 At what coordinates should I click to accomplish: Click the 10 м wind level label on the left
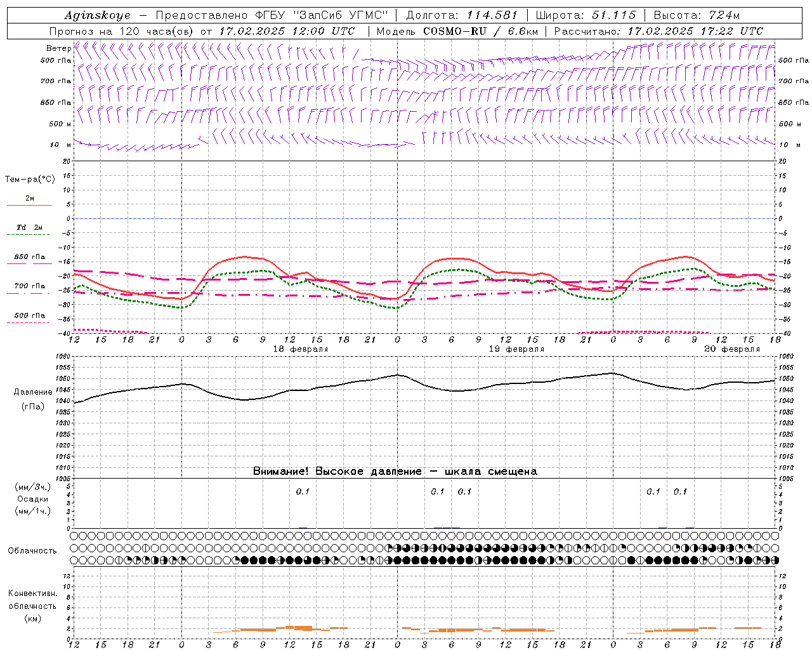(x=61, y=145)
